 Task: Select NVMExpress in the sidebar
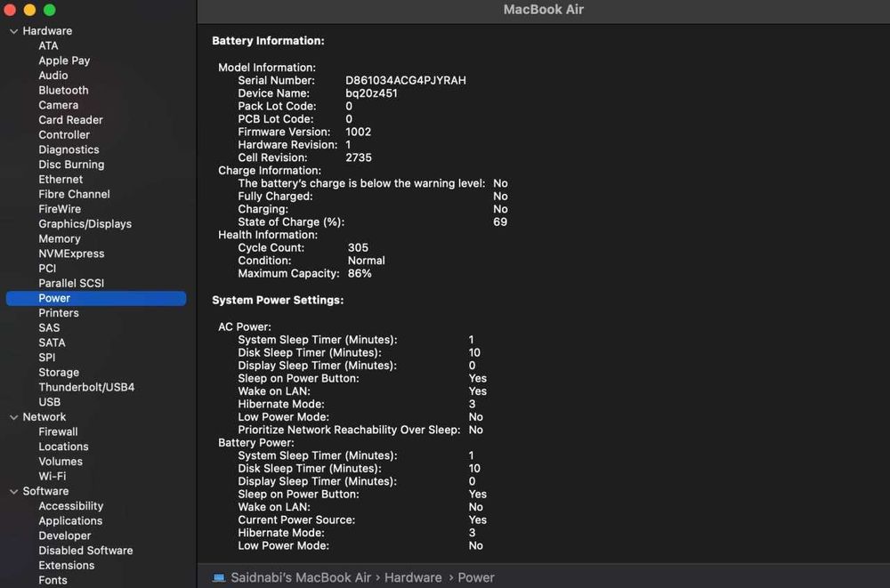click(x=71, y=254)
